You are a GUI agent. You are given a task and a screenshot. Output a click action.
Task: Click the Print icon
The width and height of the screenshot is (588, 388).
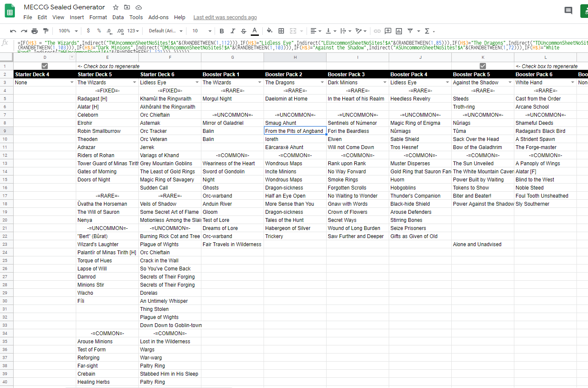click(34, 31)
